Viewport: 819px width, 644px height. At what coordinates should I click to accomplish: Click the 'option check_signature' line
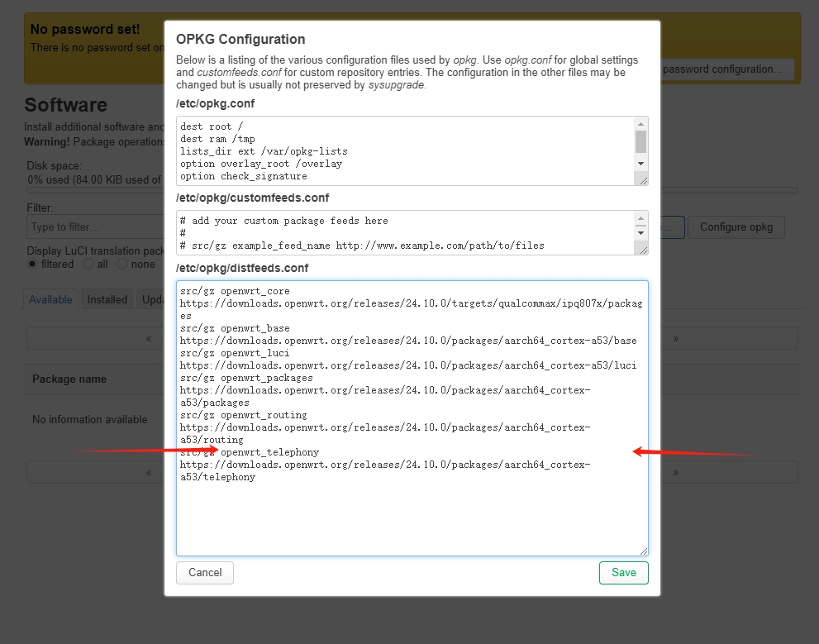pos(244,176)
